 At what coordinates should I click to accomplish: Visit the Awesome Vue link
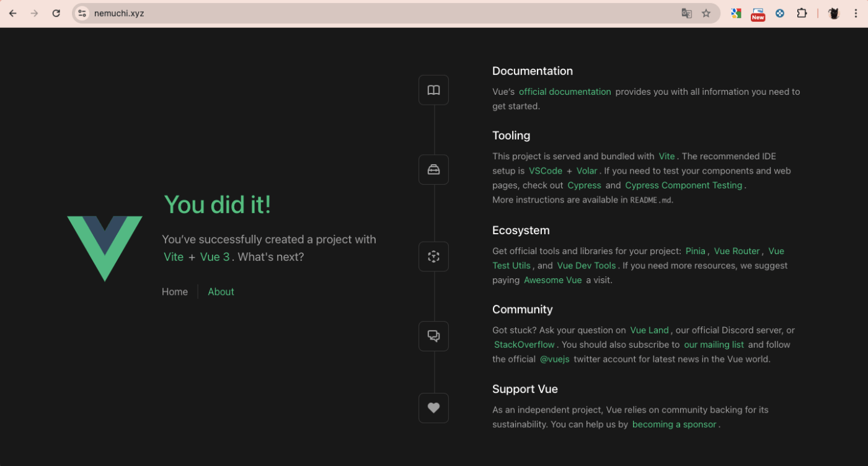tap(553, 280)
